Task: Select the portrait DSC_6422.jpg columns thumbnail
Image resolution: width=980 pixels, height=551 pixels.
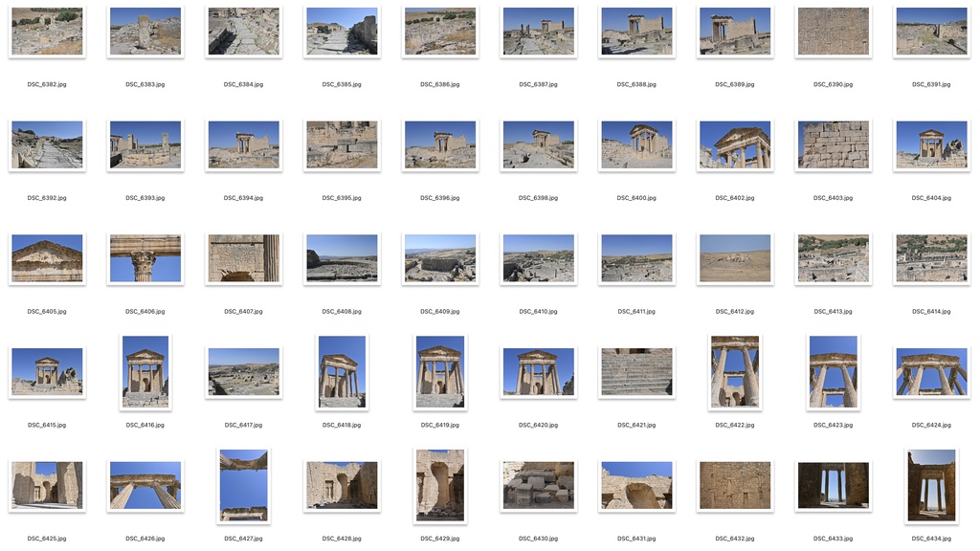Action: (735, 372)
